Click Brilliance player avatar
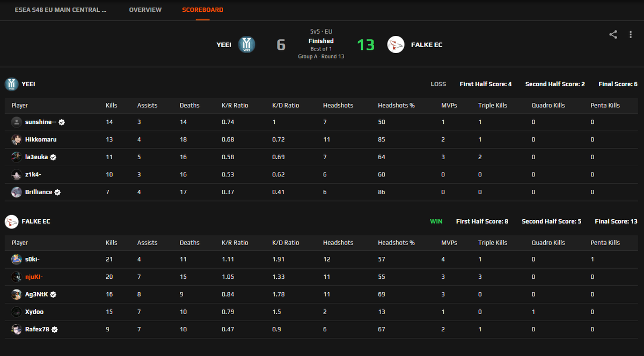 pos(17,192)
